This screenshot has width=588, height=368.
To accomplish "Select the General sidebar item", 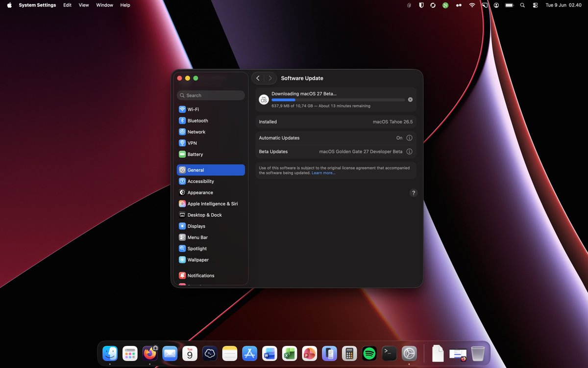I will pos(211,170).
